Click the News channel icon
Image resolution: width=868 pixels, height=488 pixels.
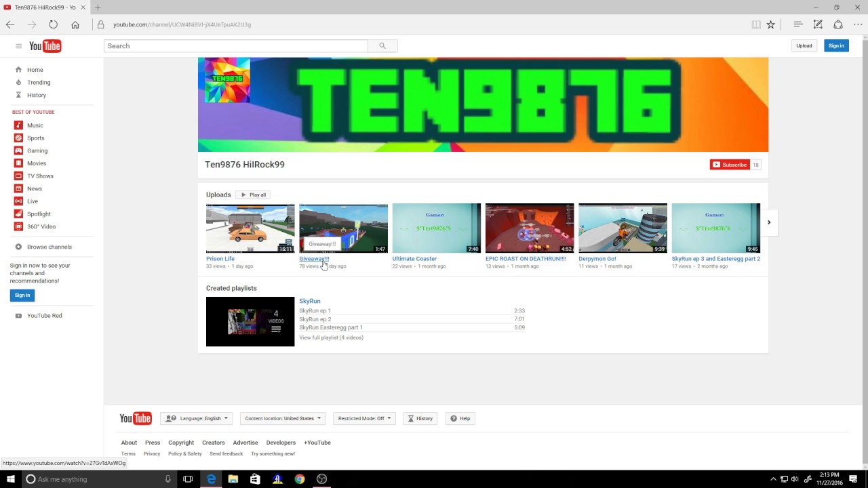(x=18, y=188)
